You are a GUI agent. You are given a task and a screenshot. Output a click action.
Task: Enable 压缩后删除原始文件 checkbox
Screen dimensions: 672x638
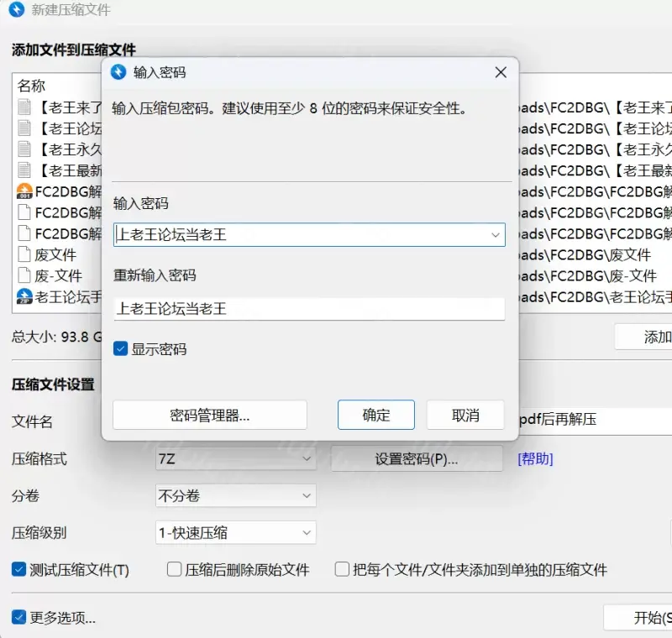[x=174, y=570]
